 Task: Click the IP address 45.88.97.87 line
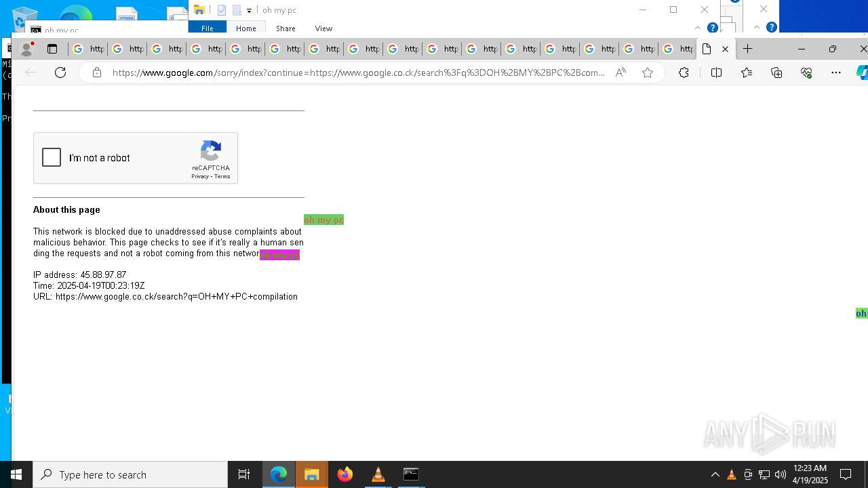(x=80, y=275)
